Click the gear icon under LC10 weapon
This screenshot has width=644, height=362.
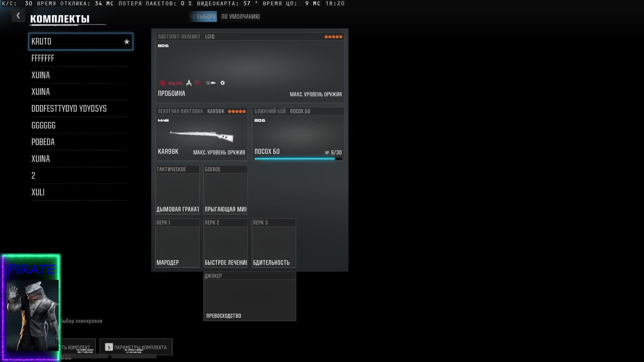coord(222,83)
